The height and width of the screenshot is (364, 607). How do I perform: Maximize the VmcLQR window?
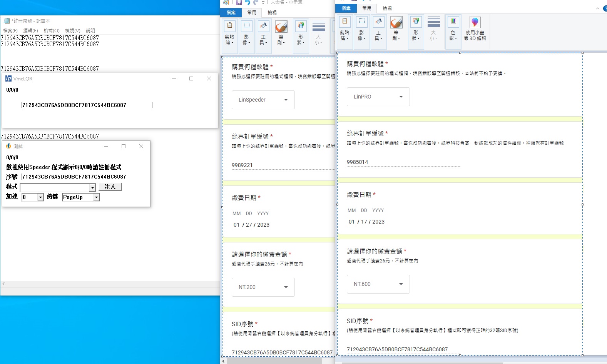pyautogui.click(x=191, y=78)
